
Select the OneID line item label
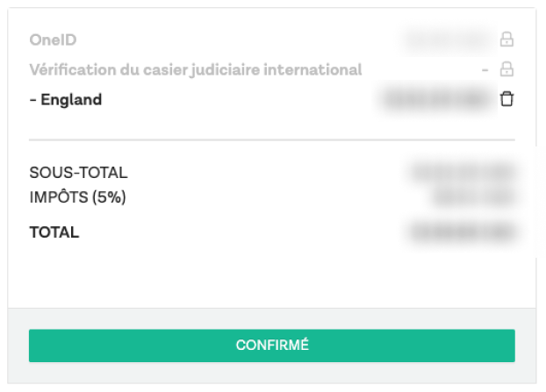[x=59, y=39]
